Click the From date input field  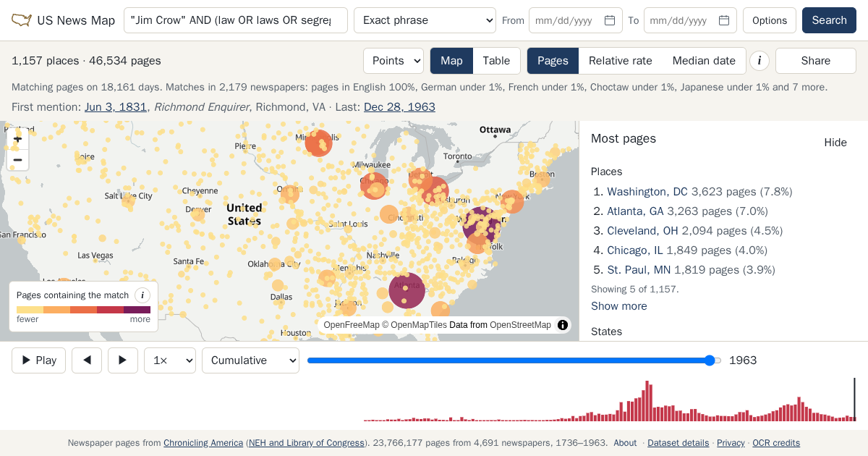[x=576, y=20]
